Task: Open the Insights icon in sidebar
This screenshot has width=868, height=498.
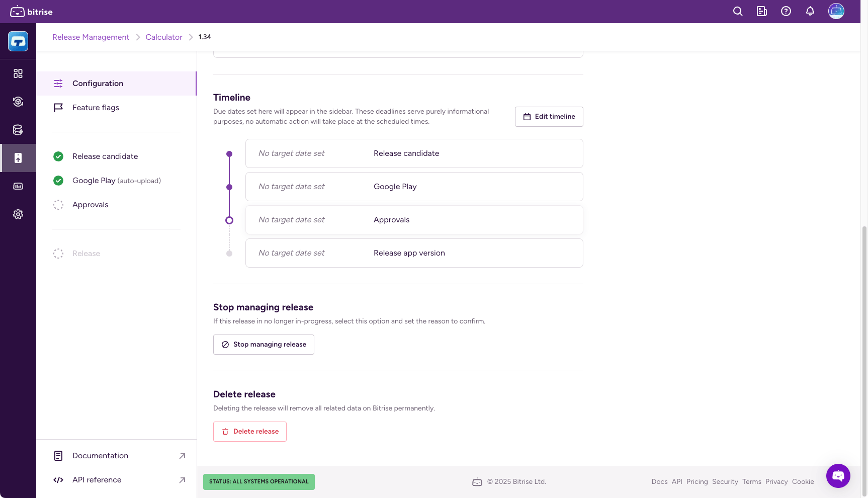Action: [x=18, y=186]
